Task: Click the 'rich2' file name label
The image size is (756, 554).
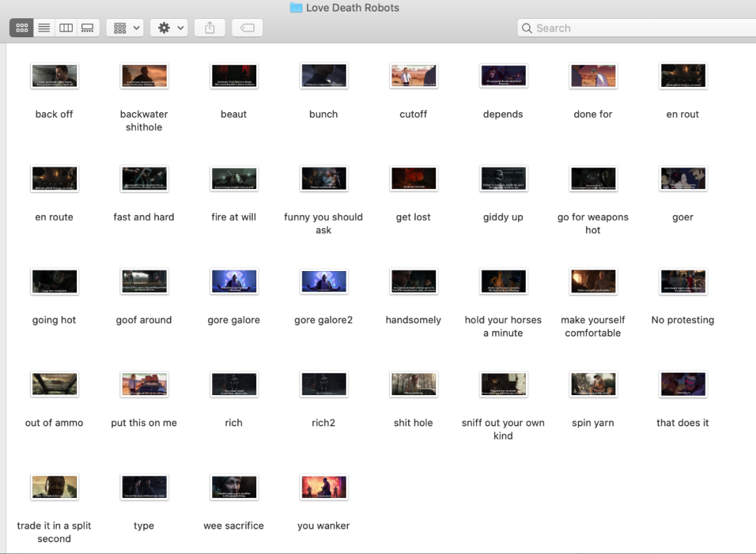Action: coord(323,423)
